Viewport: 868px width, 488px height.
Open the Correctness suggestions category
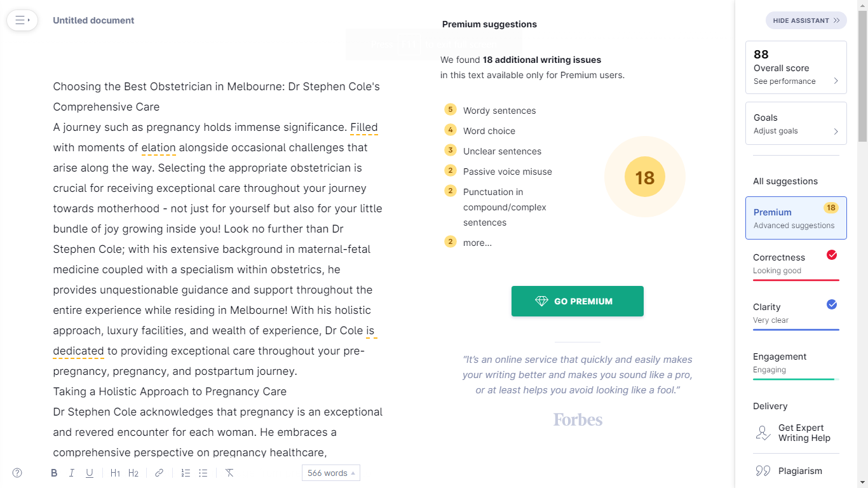(796, 263)
